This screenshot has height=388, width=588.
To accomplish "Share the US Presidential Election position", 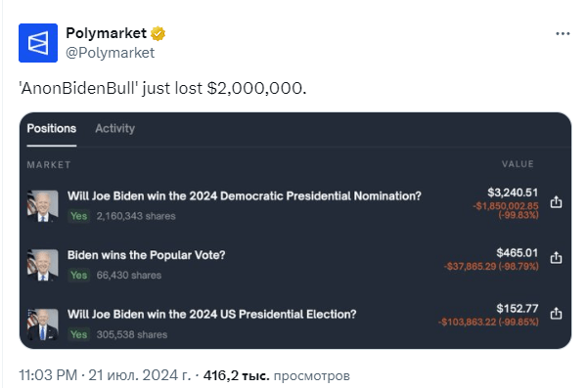I will tap(556, 313).
